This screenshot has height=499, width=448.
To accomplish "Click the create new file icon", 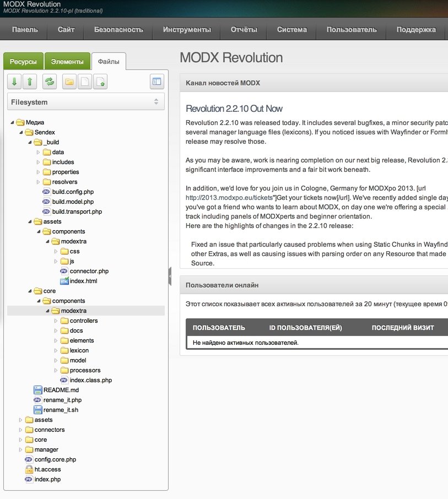I will click(x=85, y=82).
